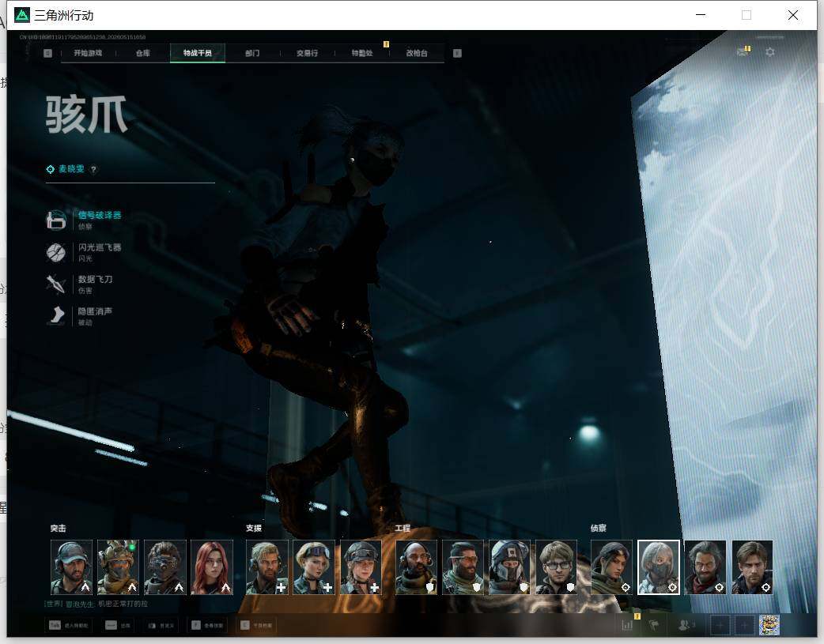Click the C key hint button
This screenshot has width=824, height=644.
click(x=256, y=626)
